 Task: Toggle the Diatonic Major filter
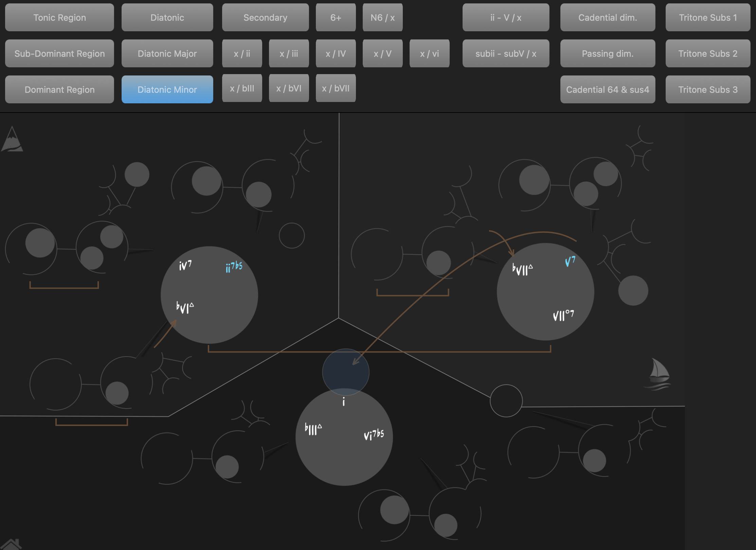(167, 53)
